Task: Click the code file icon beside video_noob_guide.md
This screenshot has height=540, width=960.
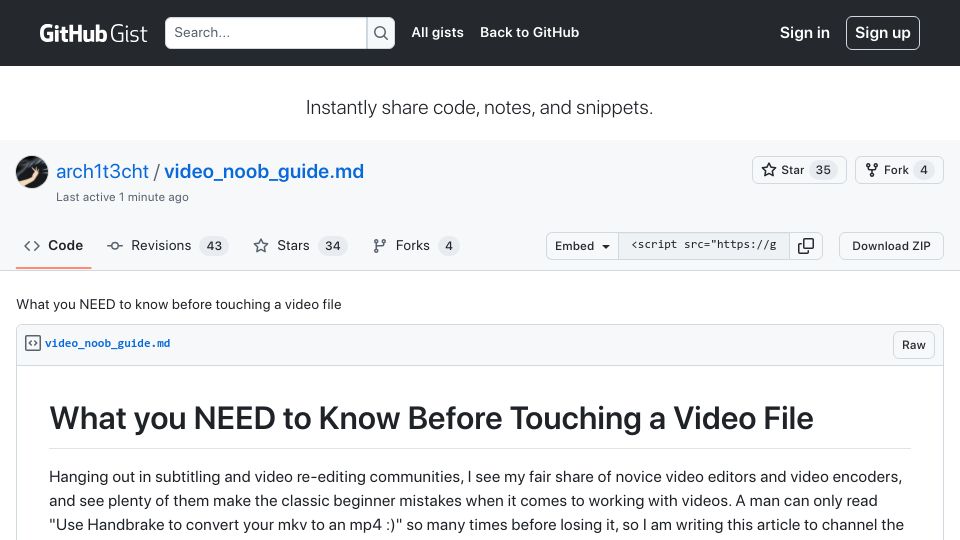Action: (32, 343)
